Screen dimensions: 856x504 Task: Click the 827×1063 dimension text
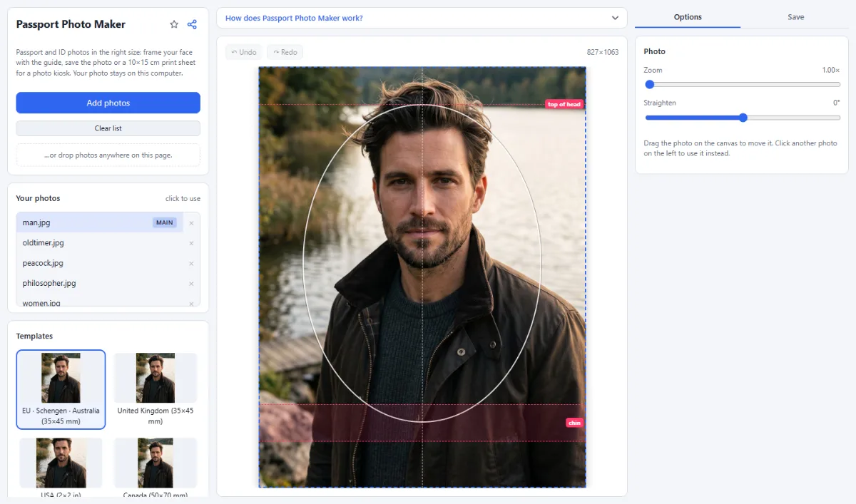(603, 52)
